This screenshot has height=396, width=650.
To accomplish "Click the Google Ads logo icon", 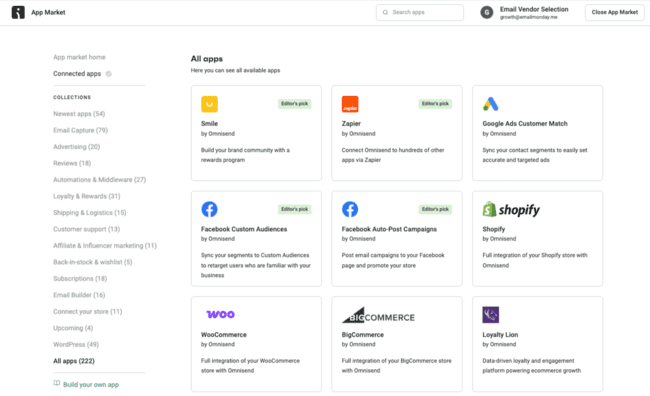I will (x=490, y=104).
